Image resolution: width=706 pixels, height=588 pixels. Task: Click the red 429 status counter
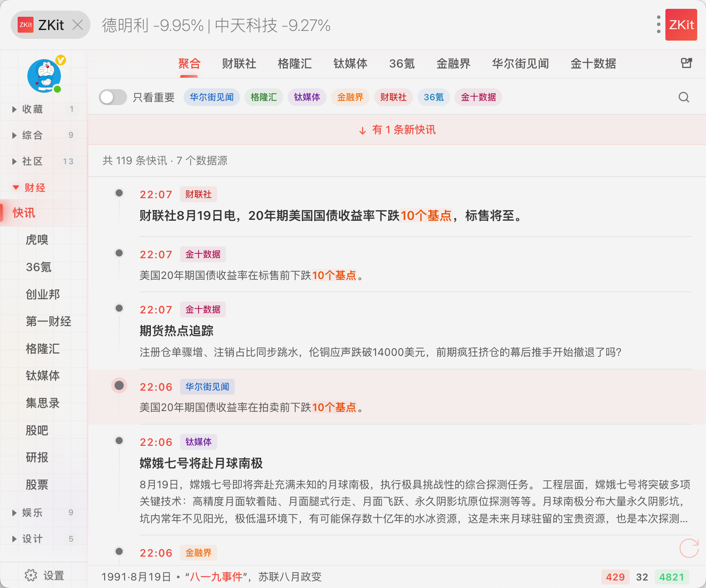click(x=616, y=577)
